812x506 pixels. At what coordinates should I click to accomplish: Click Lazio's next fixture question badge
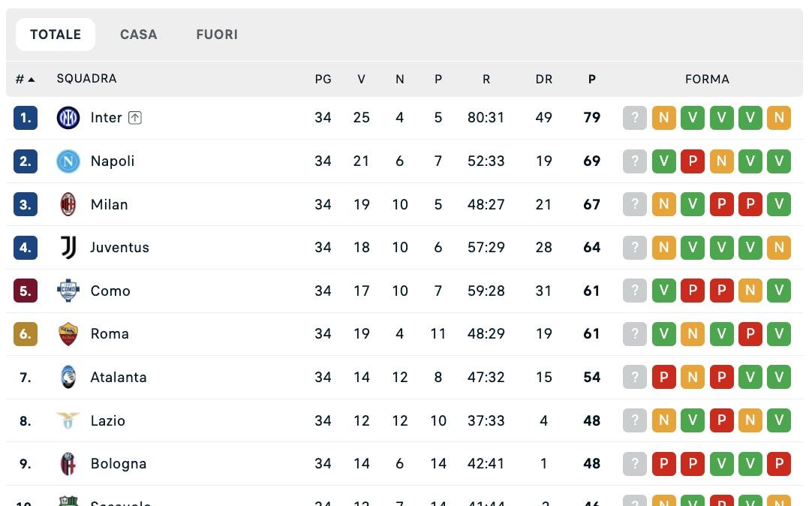pyautogui.click(x=635, y=420)
